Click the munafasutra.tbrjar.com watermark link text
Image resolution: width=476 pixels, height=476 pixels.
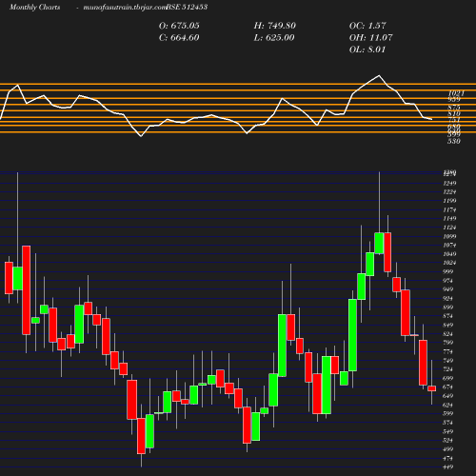[x=125, y=7]
